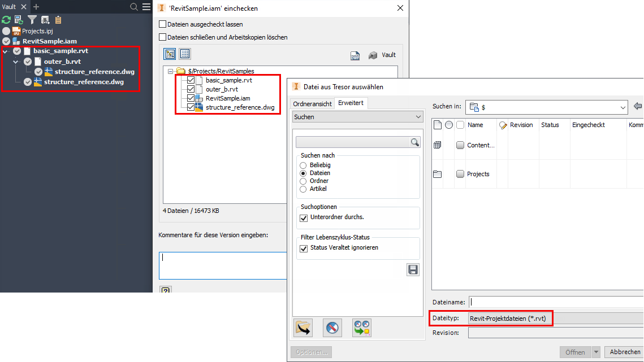The image size is (644, 362).
Task: Open the search icon in Vault panel header
Action: [134, 7]
